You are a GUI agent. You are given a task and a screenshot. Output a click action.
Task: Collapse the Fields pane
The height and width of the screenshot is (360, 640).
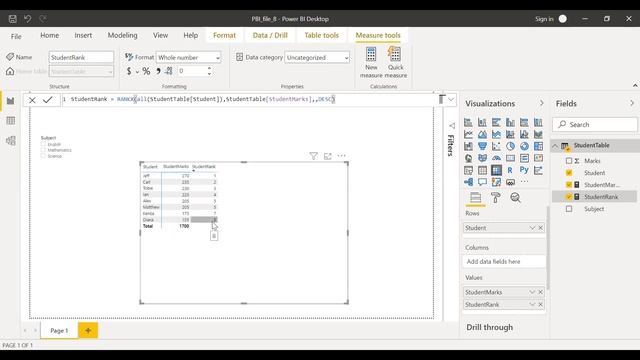click(x=632, y=103)
